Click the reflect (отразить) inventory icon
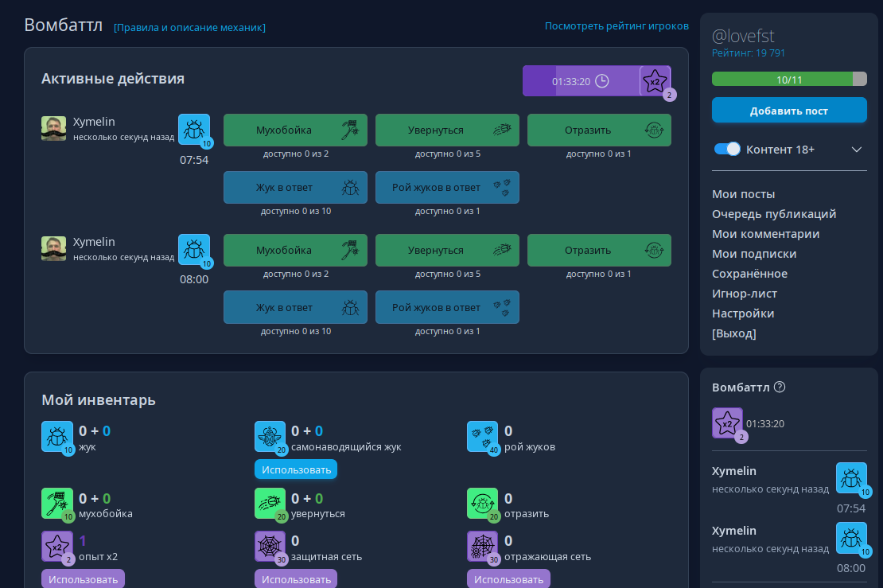 (x=482, y=504)
